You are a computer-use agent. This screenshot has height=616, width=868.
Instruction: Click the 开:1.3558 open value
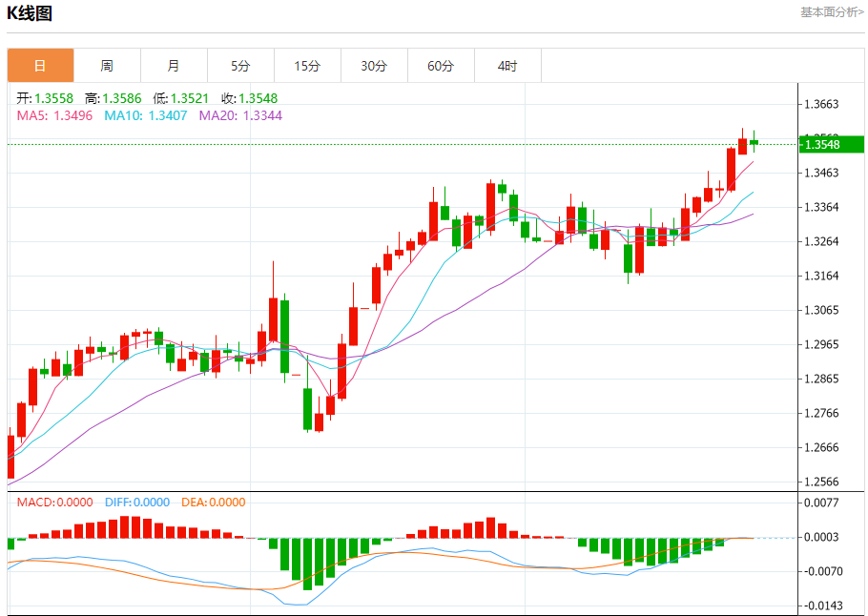pyautogui.click(x=45, y=98)
